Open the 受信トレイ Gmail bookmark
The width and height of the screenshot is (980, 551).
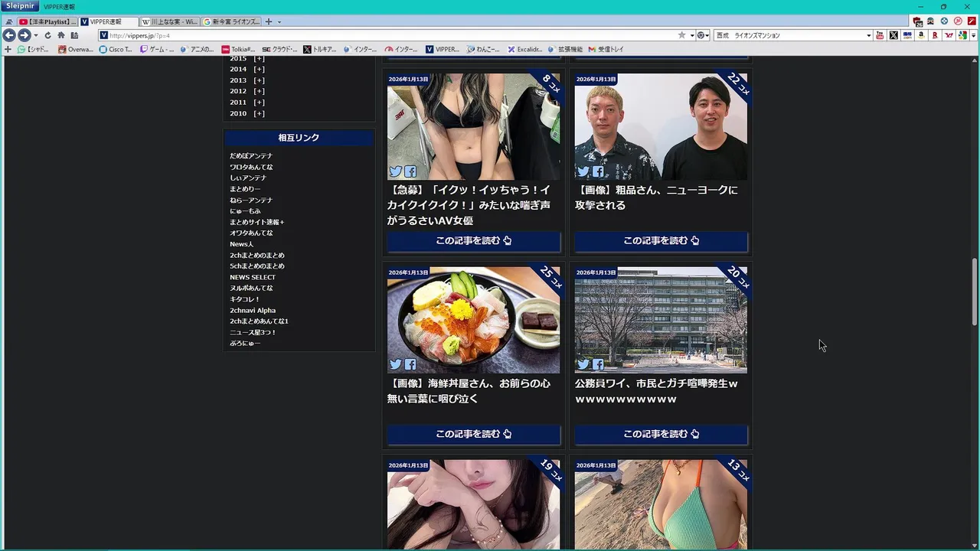point(606,49)
